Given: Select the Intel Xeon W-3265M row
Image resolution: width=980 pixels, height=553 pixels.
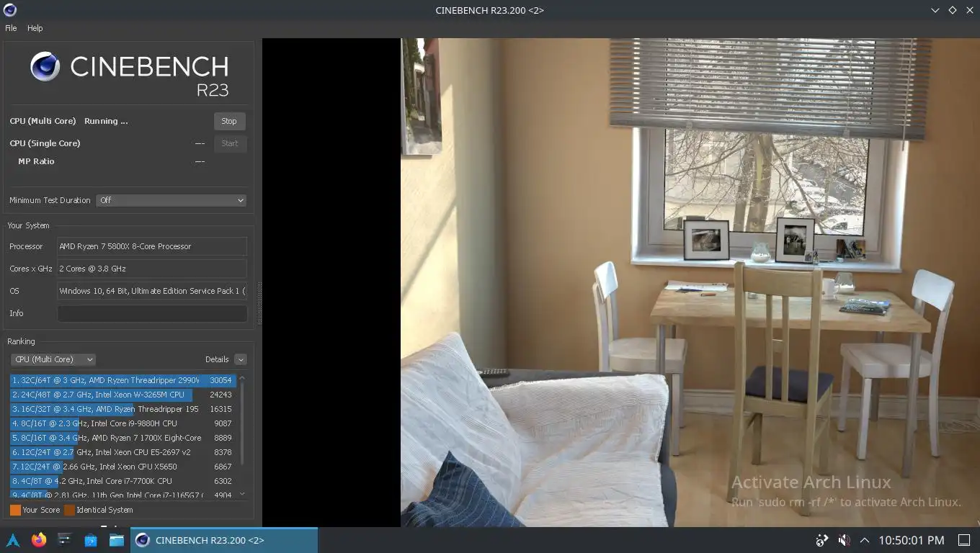Looking at the screenshot, I should pyautogui.click(x=123, y=395).
